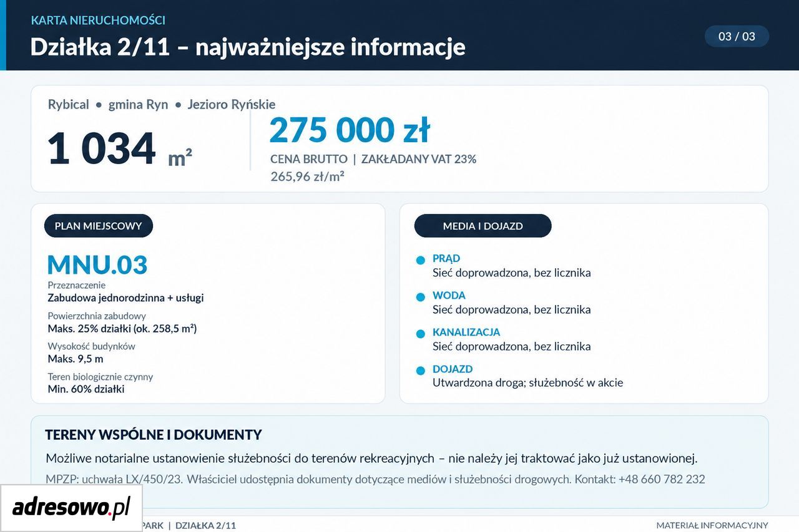Click the KARTA NIERUCHOMOŚCI header label
The image size is (799, 532).
pos(98,20)
